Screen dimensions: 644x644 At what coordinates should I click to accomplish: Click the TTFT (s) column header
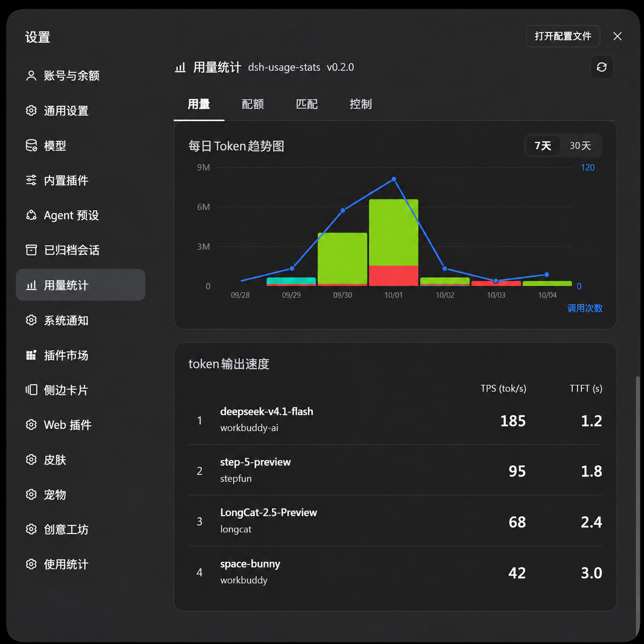pos(586,388)
